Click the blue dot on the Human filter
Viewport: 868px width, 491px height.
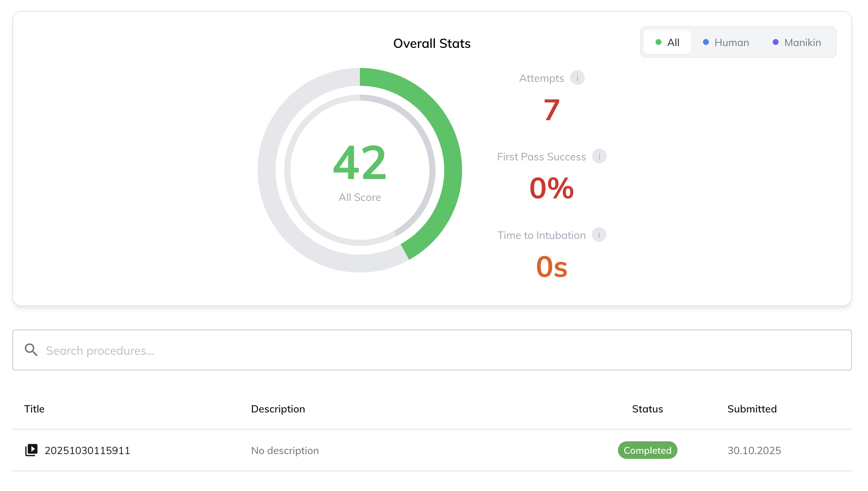[x=706, y=42]
